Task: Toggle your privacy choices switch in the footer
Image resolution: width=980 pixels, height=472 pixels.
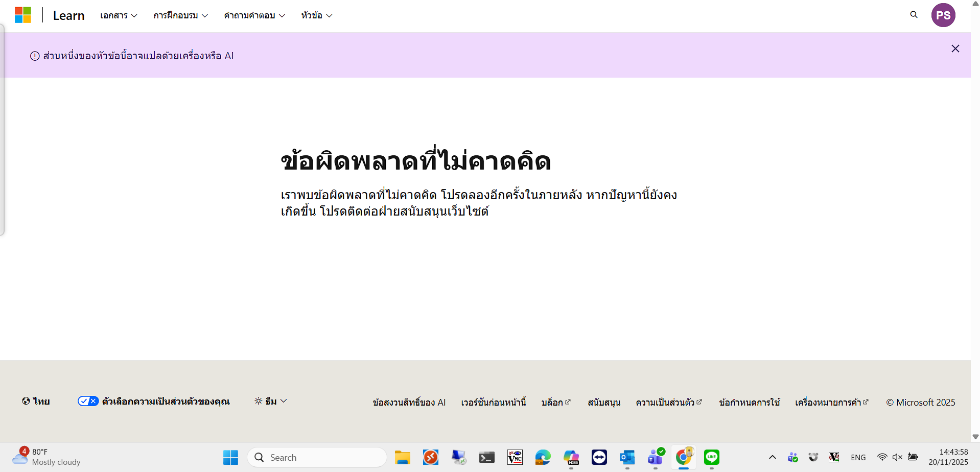Action: [88, 401]
